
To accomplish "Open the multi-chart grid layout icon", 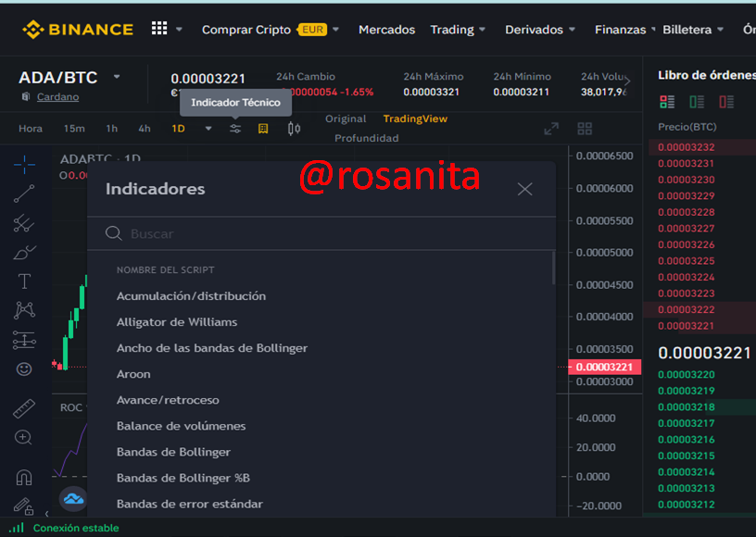I will click(x=585, y=129).
